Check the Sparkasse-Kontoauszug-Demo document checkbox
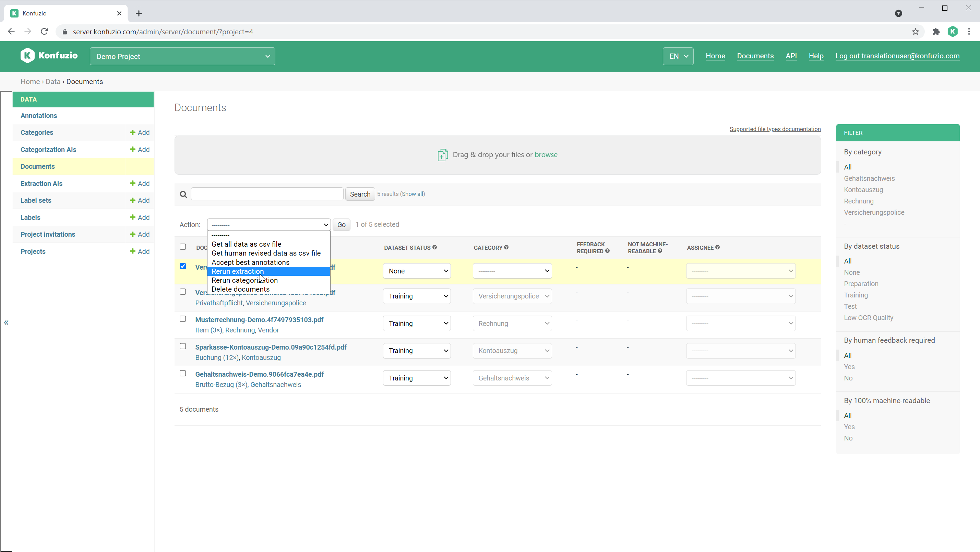Screen dimensions: 980x552 [183, 346]
